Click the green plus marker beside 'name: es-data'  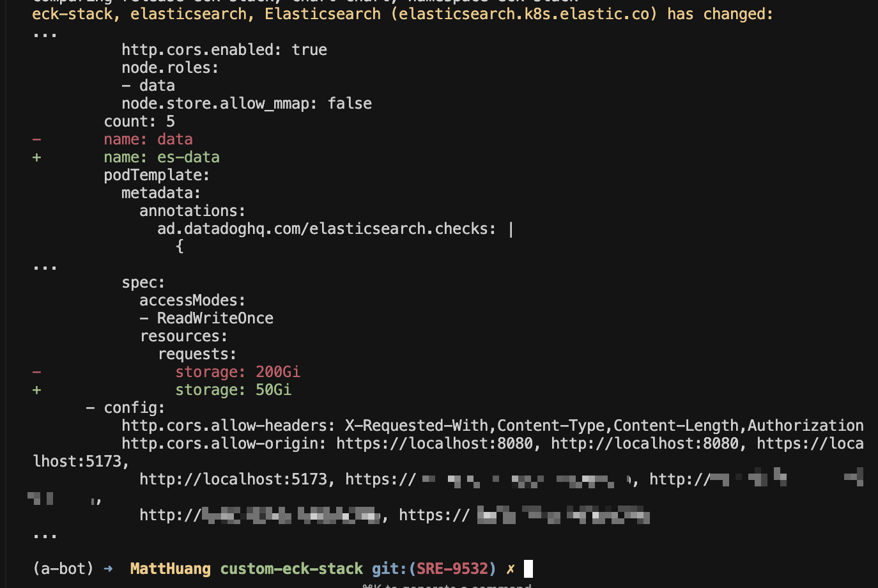coord(37,157)
